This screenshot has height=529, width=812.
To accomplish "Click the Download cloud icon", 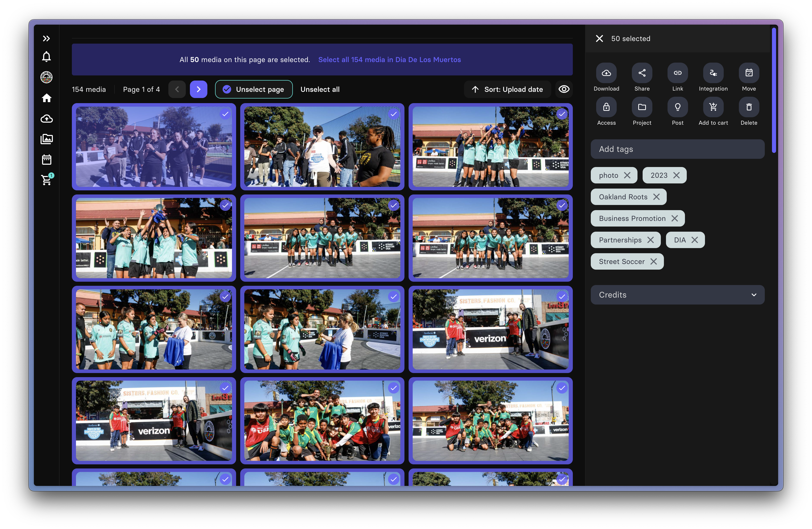I will click(x=606, y=73).
